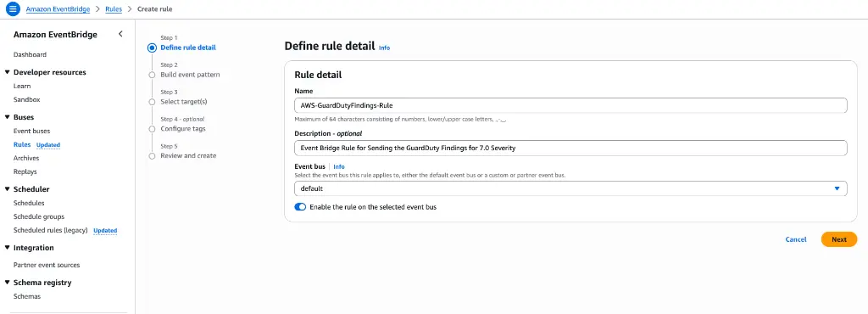Click the Updated badge next to Rules
The height and width of the screenshot is (314, 868).
click(48, 145)
